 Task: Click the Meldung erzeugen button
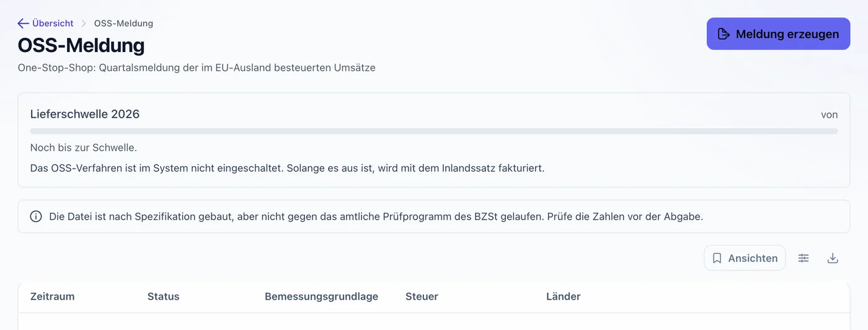click(778, 34)
